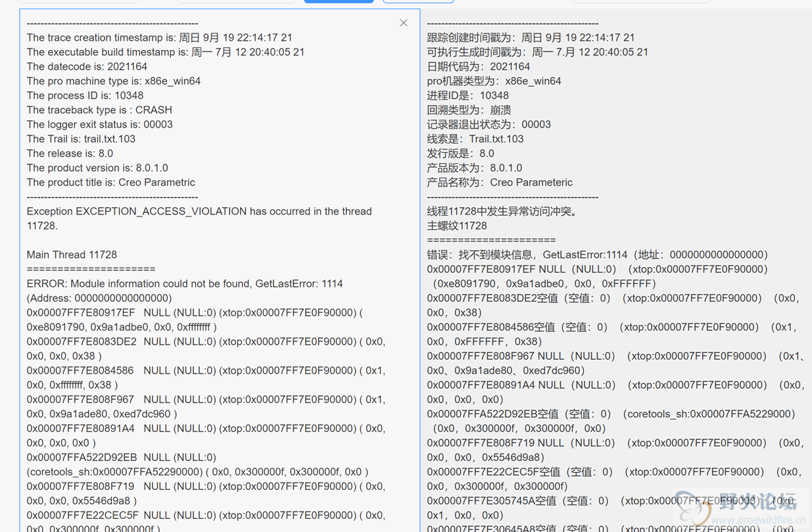Click '0x00007FFA522D92EB NULL (NULL:0)' in English source

click(x=121, y=457)
